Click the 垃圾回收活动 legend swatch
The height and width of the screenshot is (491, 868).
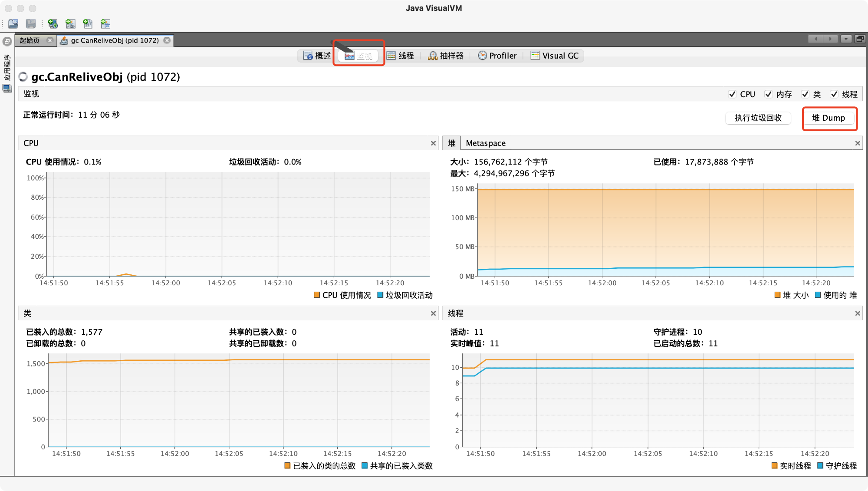[380, 295]
